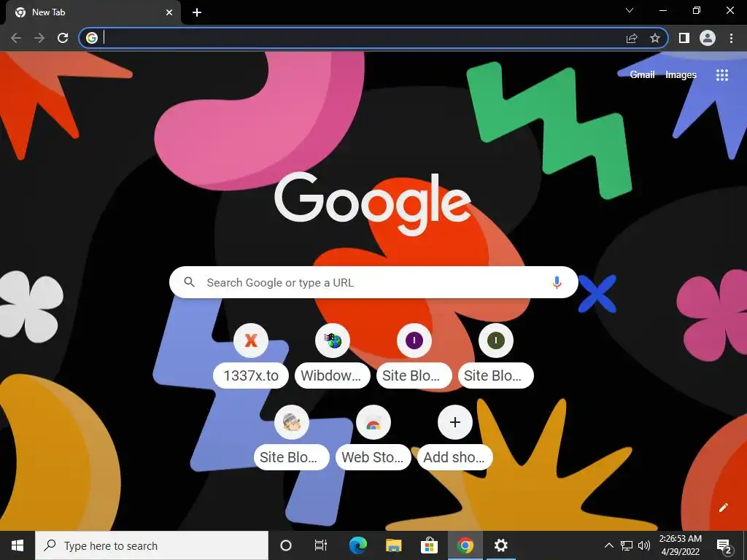Click the search magnifier icon in search box

189,282
